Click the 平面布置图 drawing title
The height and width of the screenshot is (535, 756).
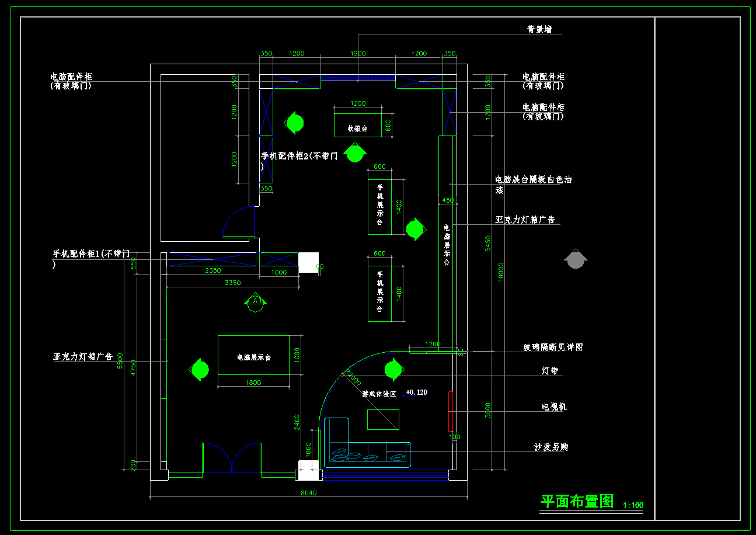pyautogui.click(x=577, y=501)
